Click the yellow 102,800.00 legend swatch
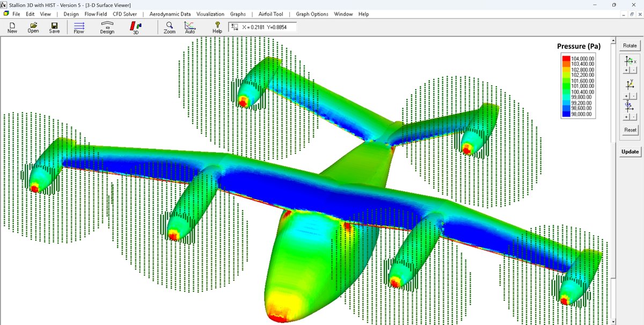Viewport: 644px width, 325px height. (x=566, y=69)
